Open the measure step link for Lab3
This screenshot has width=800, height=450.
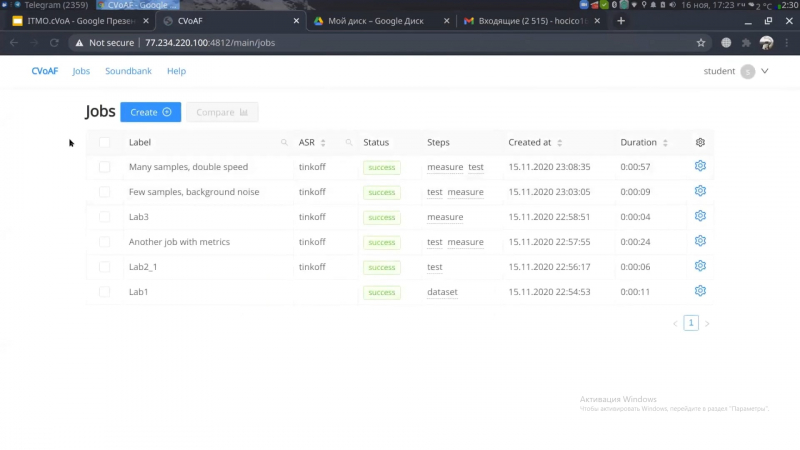[445, 217]
